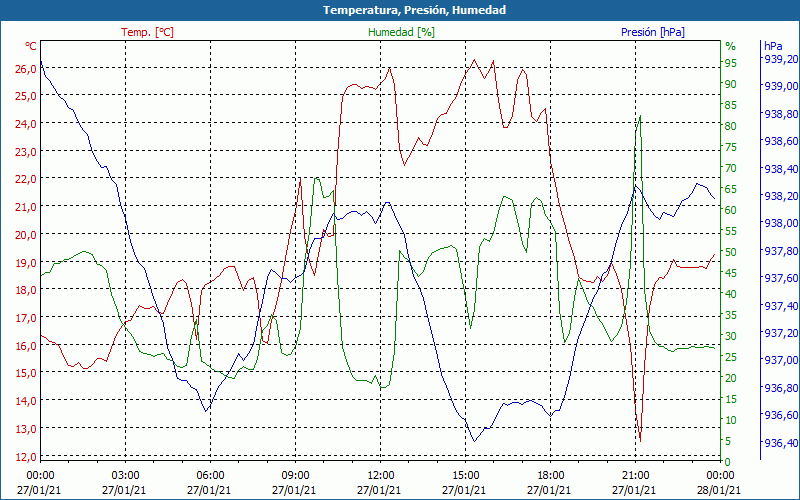The width and height of the screenshot is (800, 500).
Task: Click the '12:00' time axis label
Action: [381, 476]
